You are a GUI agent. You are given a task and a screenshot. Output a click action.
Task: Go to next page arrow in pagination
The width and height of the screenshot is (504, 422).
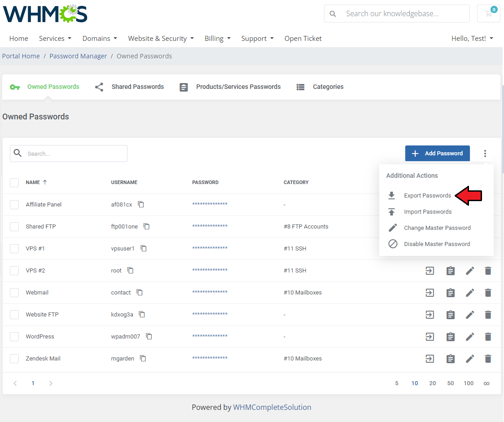pyautogui.click(x=50, y=383)
